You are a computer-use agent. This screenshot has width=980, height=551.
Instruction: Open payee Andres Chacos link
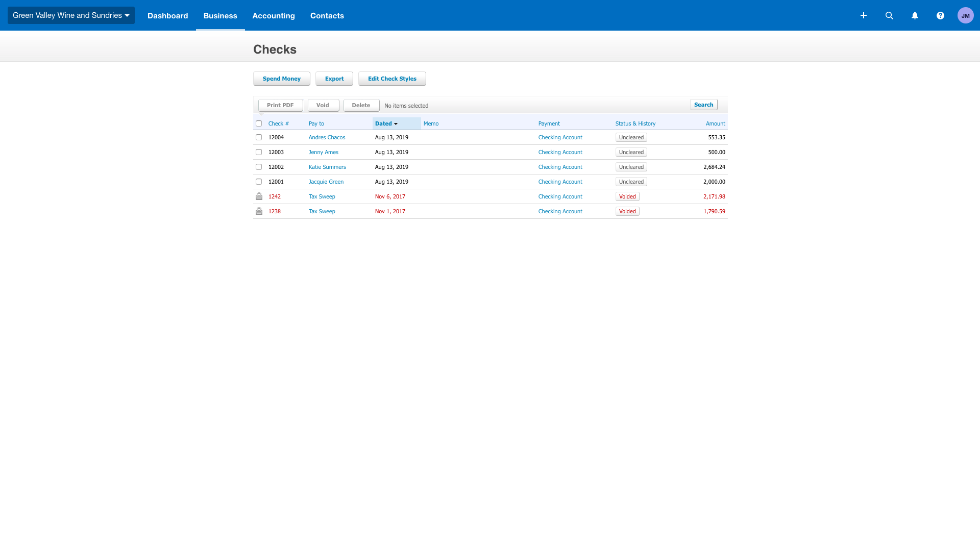327,137
